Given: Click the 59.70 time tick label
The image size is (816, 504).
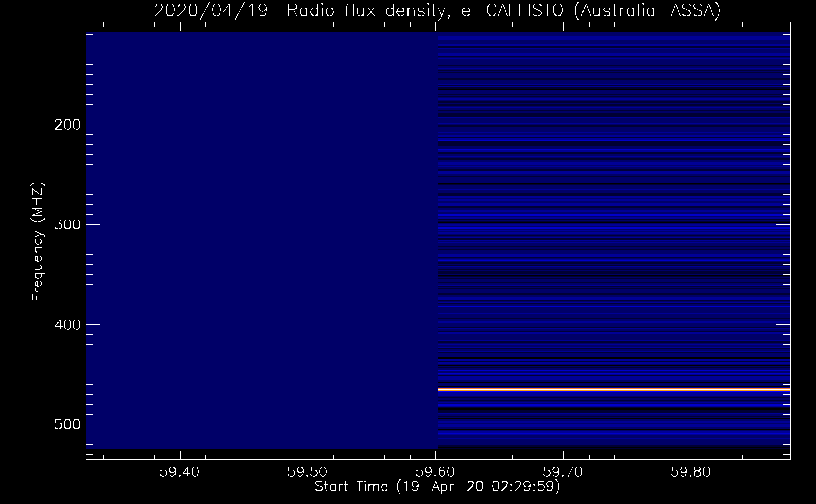Looking at the screenshot, I should (x=563, y=472).
